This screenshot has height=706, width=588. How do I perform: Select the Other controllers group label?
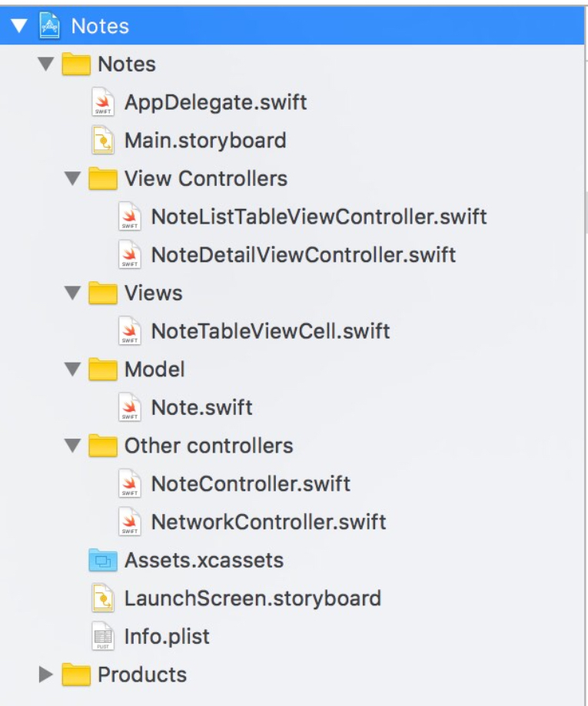pos(209,446)
